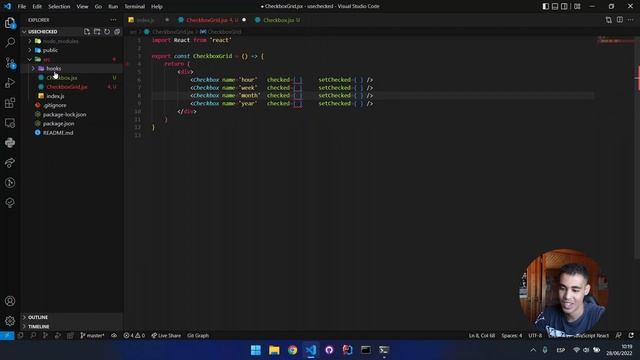This screenshot has width=640, height=360.
Task: Collapse the src folder
Action: click(71, 60)
